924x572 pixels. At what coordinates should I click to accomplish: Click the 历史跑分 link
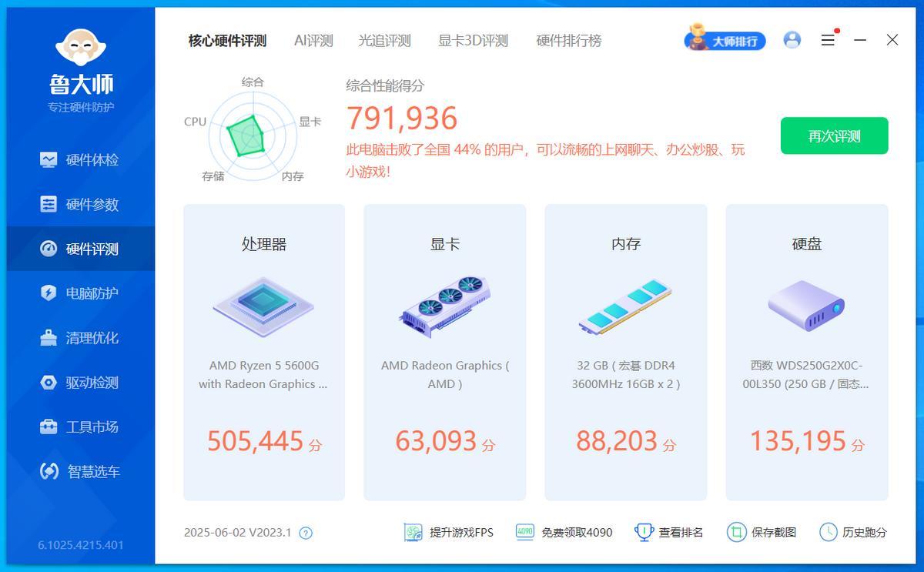point(853,532)
